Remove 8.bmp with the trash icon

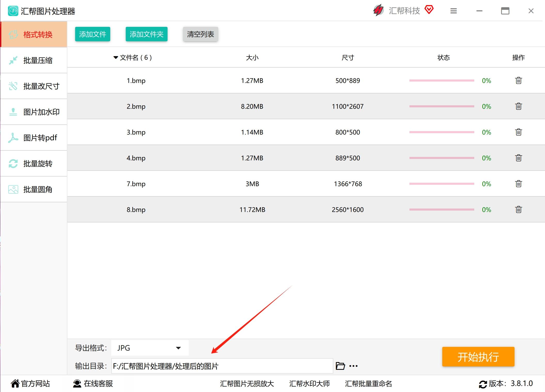click(x=518, y=210)
